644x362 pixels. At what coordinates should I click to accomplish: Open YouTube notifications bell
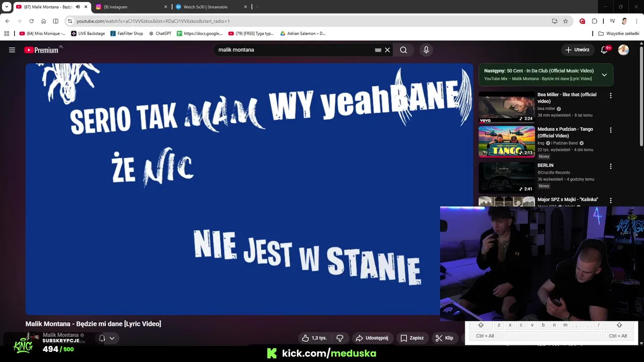[605, 50]
